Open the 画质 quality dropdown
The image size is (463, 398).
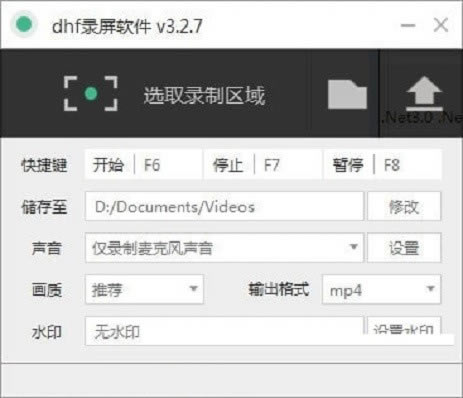click(144, 289)
